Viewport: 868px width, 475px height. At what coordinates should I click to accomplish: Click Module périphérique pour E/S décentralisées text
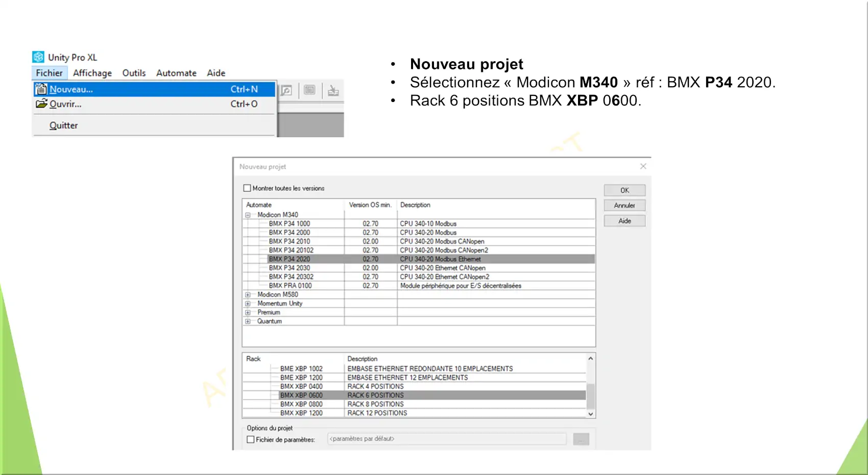pos(461,286)
